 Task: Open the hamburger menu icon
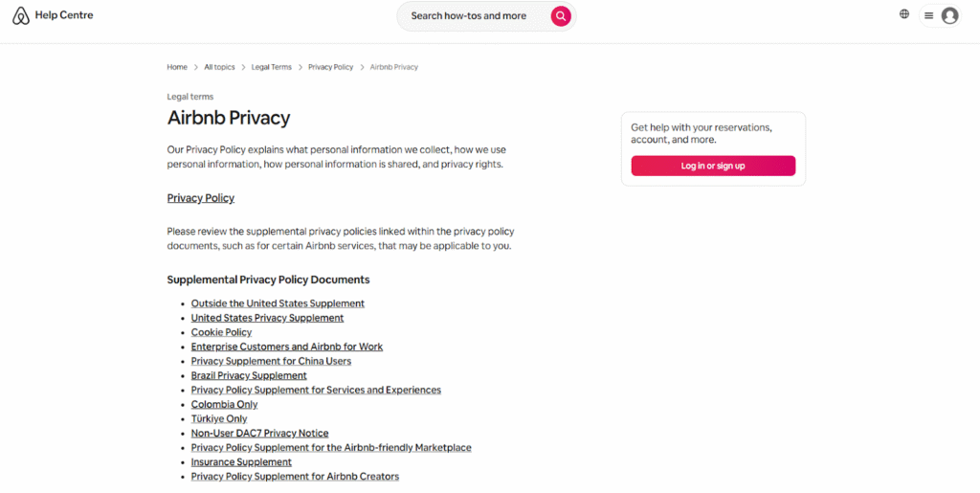click(x=928, y=15)
